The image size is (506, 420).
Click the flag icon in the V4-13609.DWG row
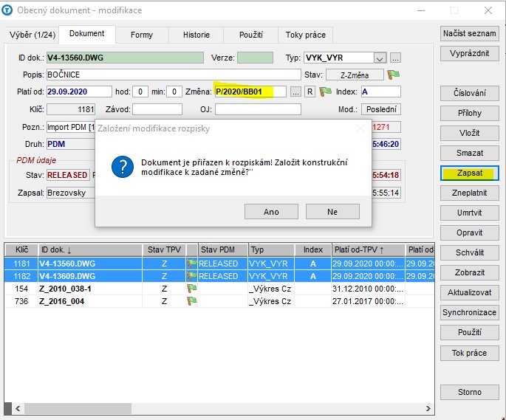pyautogui.click(x=191, y=276)
